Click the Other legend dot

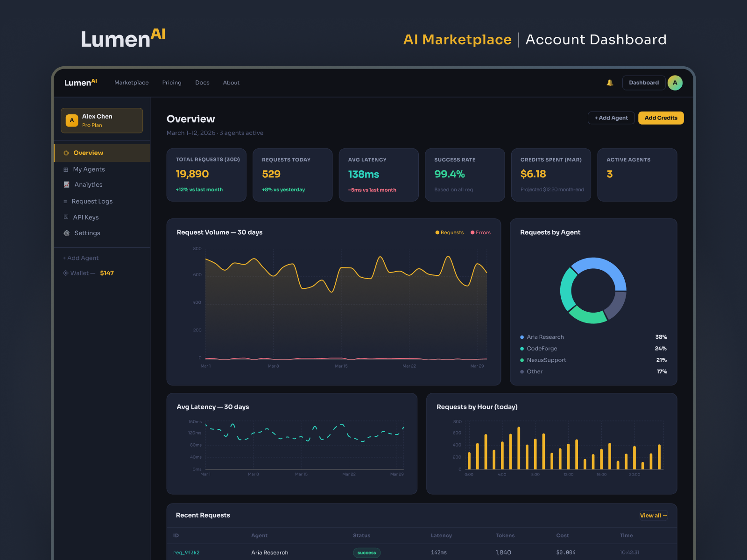click(x=522, y=372)
